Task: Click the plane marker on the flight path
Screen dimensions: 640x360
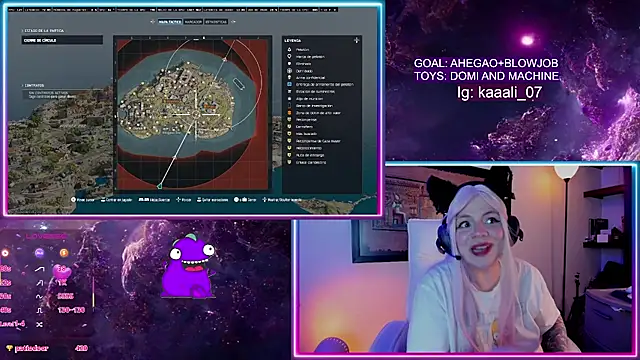Action: click(x=224, y=60)
